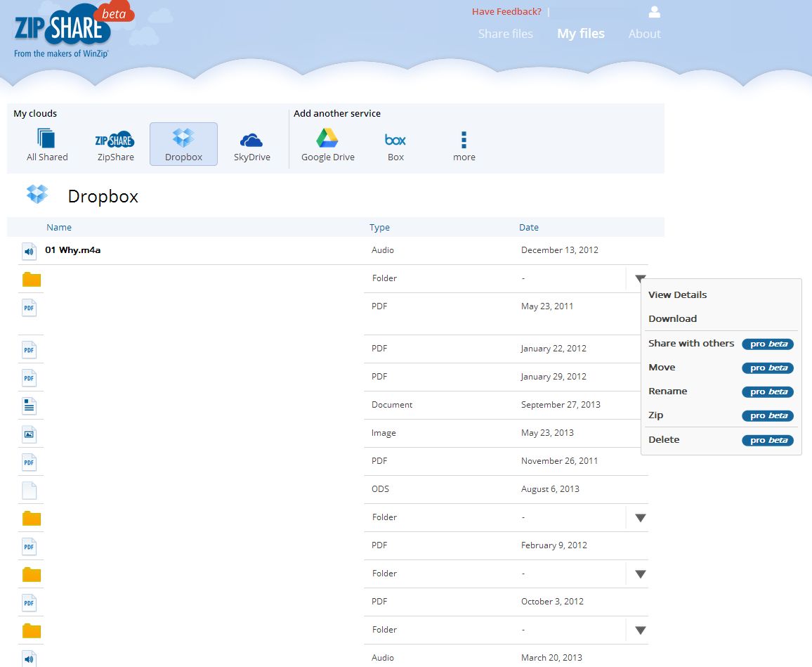This screenshot has width=812, height=667.
Task: Click the folder icon above the October 3, 2012 PDF
Action: point(32,574)
